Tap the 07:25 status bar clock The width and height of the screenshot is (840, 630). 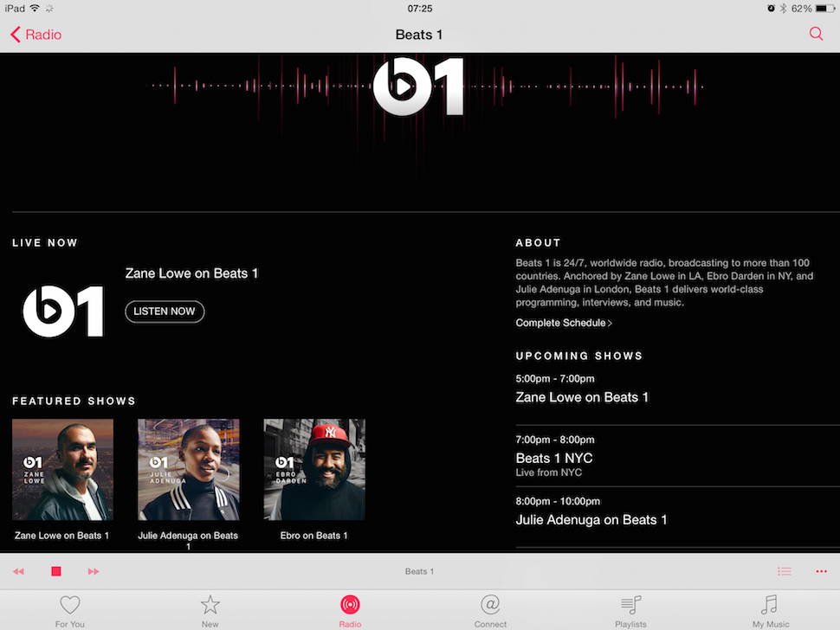[x=419, y=8]
